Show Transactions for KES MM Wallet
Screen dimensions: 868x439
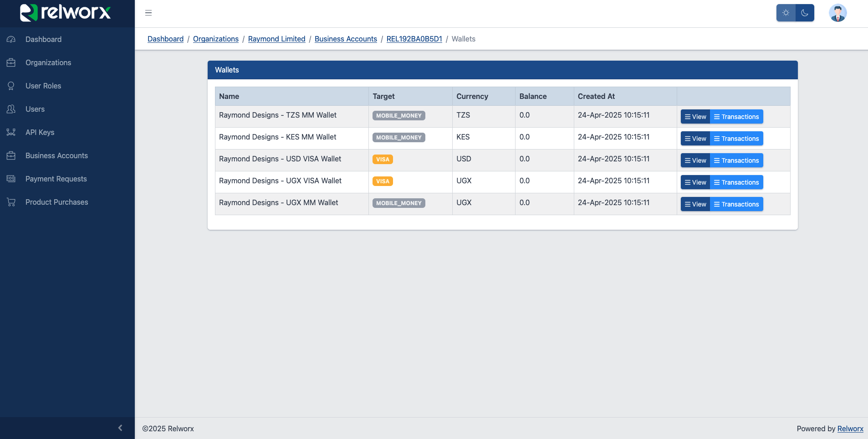(736, 139)
